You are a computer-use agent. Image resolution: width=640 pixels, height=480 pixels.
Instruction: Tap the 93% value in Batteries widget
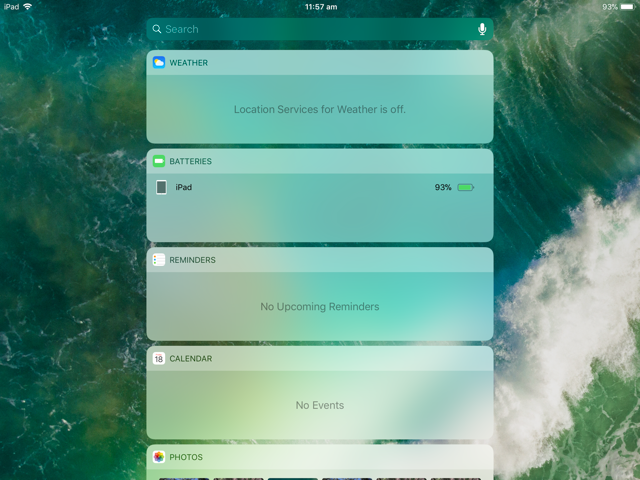pyautogui.click(x=443, y=187)
